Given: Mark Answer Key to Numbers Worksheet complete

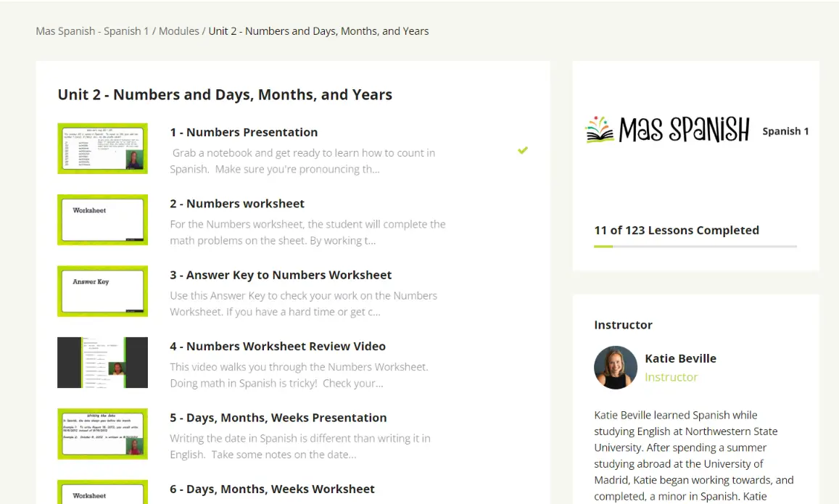Looking at the screenshot, I should 522,293.
